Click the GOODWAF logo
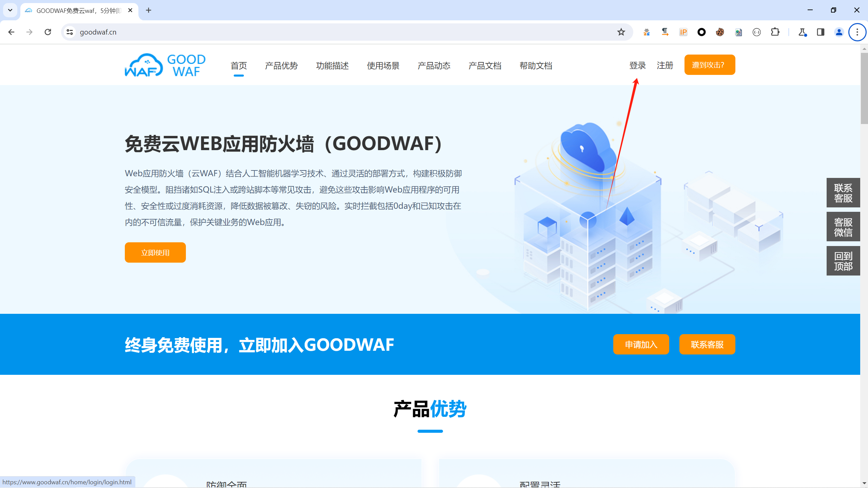Viewport: 868px width, 488px height. pos(165,65)
